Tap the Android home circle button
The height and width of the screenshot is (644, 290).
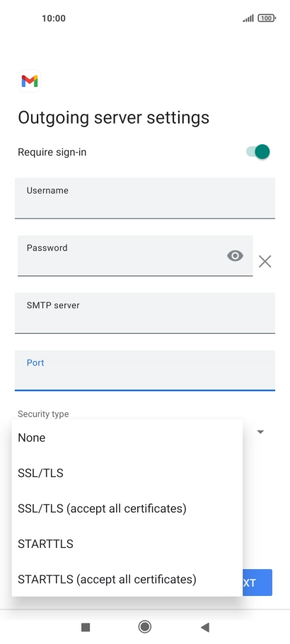[144, 627]
